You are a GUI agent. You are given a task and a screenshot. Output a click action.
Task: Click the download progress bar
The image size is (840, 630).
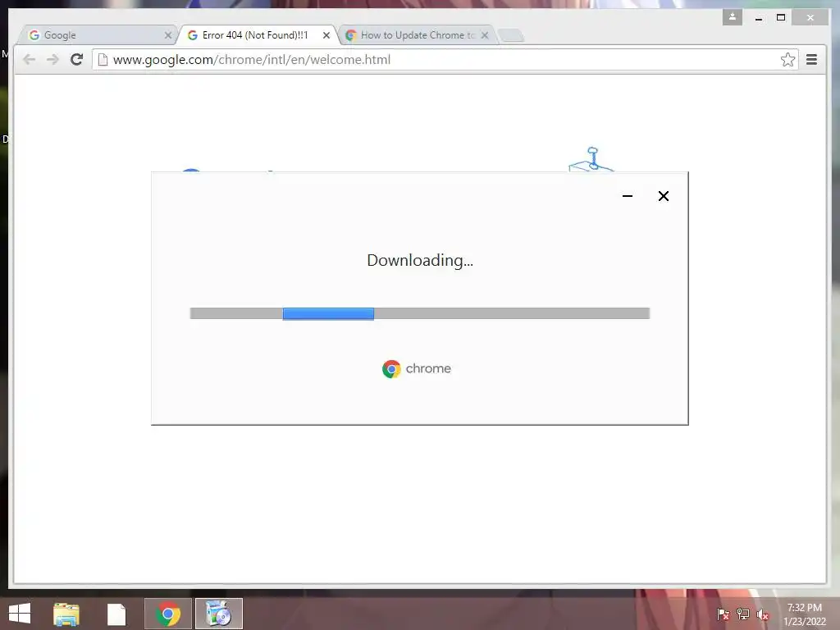point(420,313)
